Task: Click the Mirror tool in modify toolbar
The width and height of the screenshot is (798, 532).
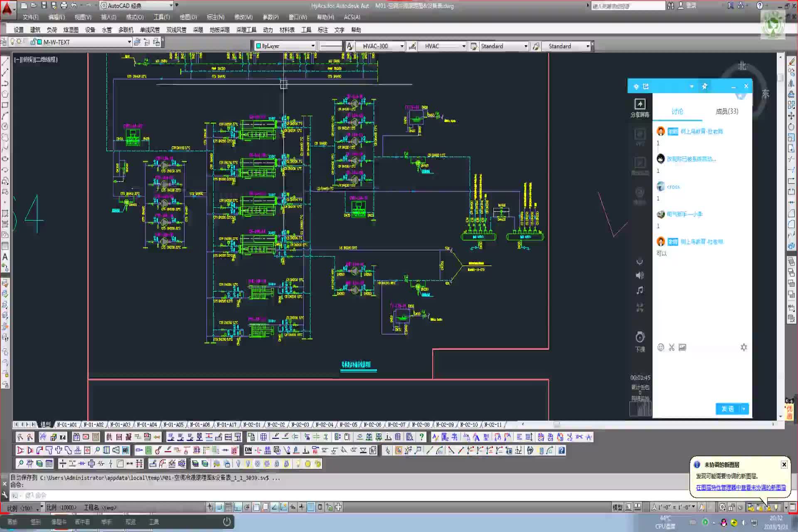Action: [x=791, y=83]
